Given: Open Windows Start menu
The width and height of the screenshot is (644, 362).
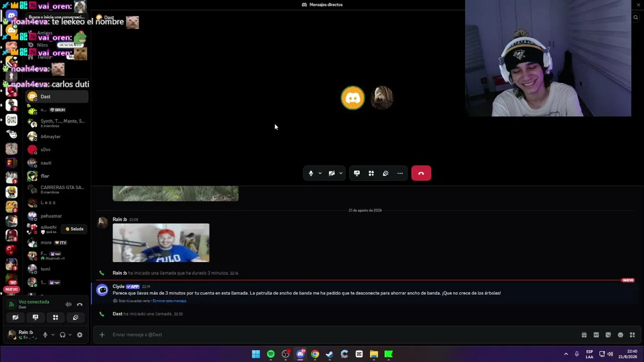Looking at the screenshot, I should tap(256, 354).
